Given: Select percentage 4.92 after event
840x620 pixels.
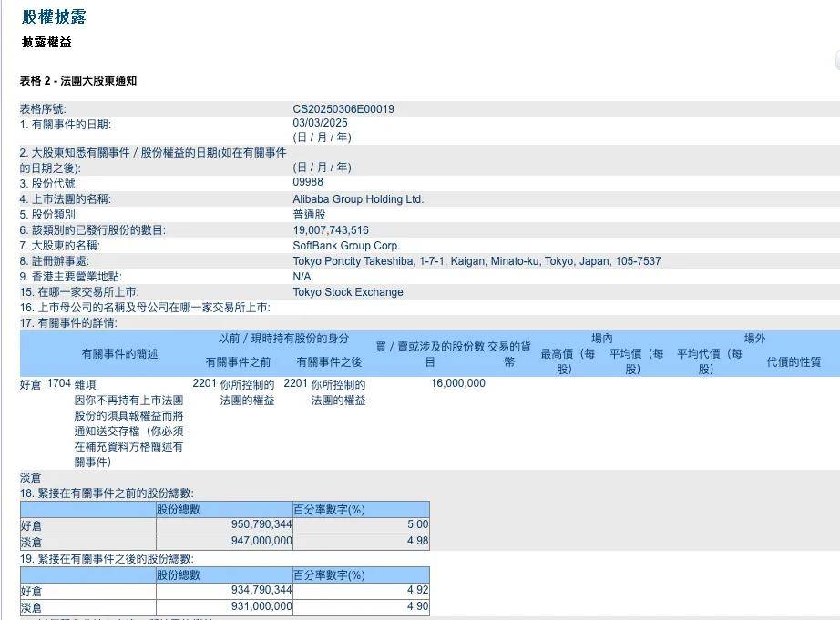Looking at the screenshot, I should point(418,590).
